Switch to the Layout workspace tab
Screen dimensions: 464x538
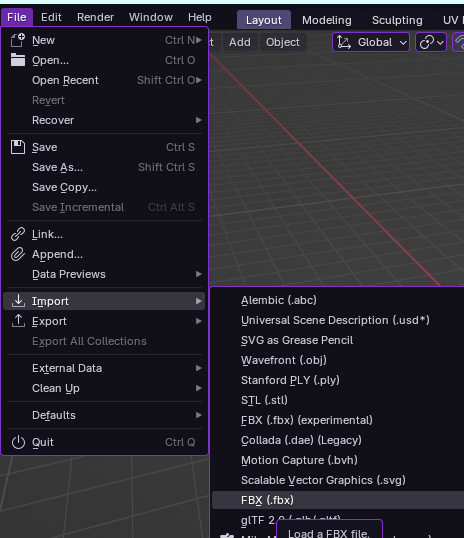(x=264, y=20)
